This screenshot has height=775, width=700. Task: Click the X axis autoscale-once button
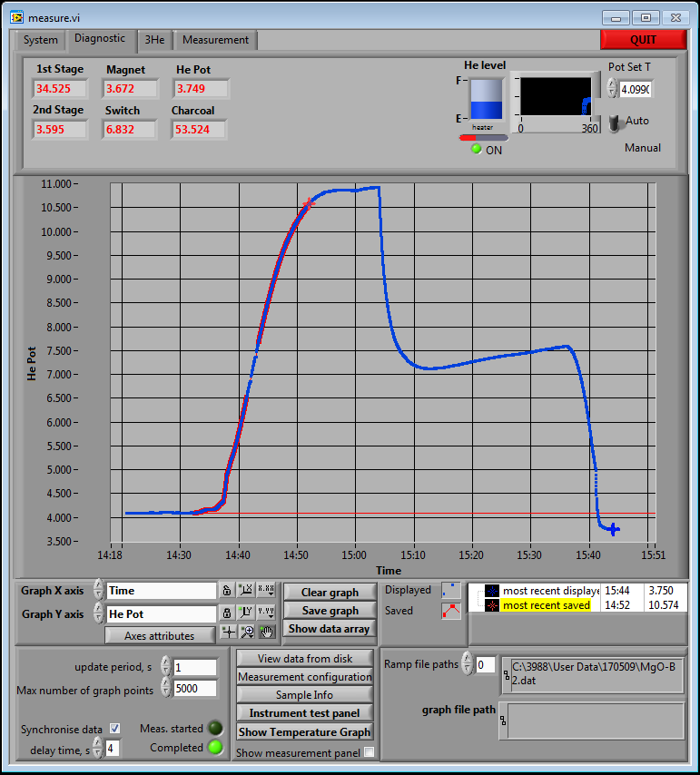pyautogui.click(x=246, y=590)
